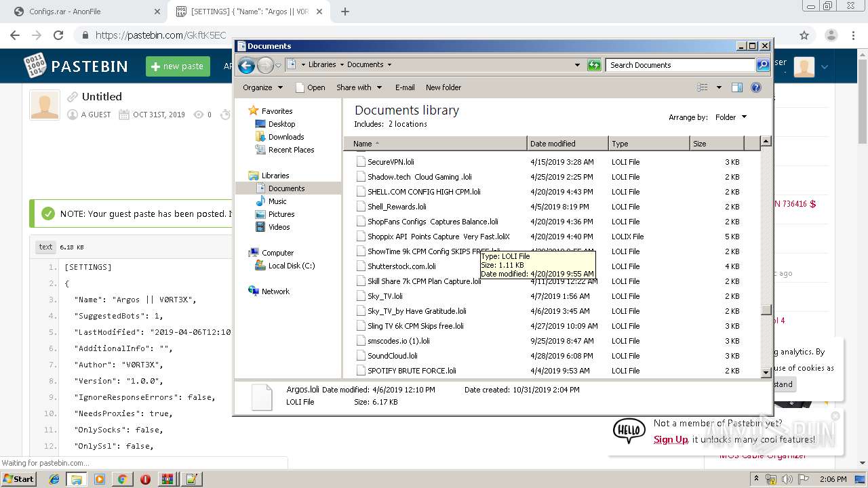Change view using the views icon

tap(703, 87)
